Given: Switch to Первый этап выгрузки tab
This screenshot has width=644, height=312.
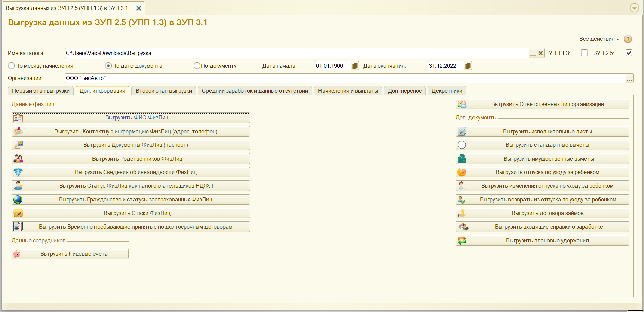Looking at the screenshot, I should click(41, 91).
